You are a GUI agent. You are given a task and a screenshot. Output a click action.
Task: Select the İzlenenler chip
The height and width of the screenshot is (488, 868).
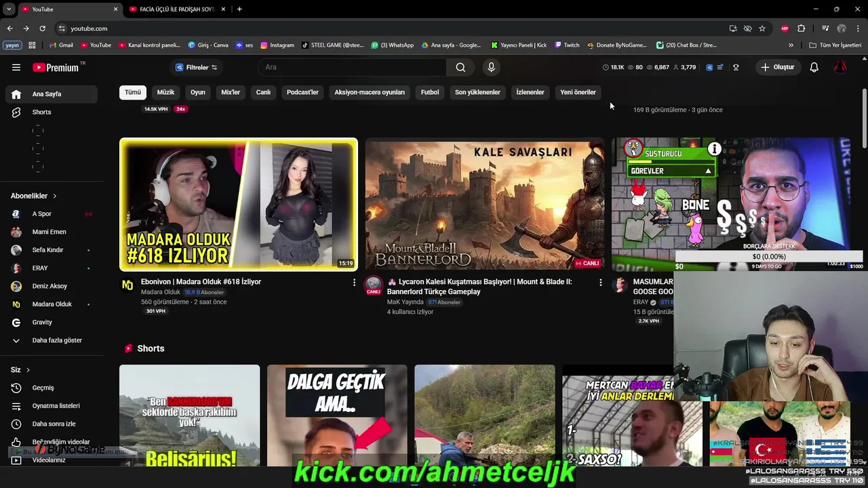(530, 92)
